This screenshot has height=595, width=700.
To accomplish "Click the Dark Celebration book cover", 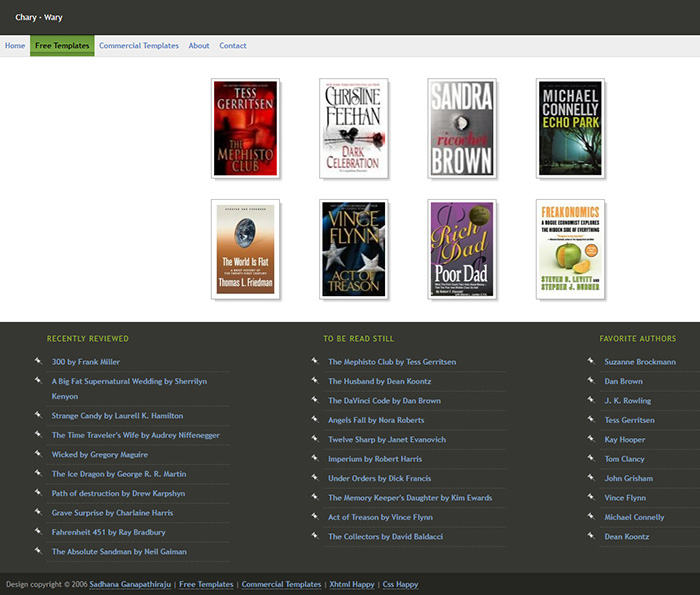I will tap(353, 129).
